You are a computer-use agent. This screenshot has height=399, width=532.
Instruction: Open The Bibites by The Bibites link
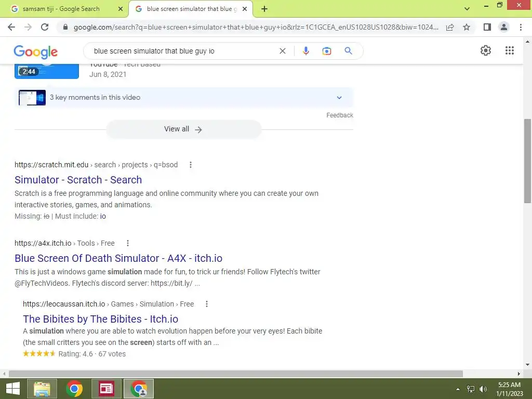pos(100,319)
